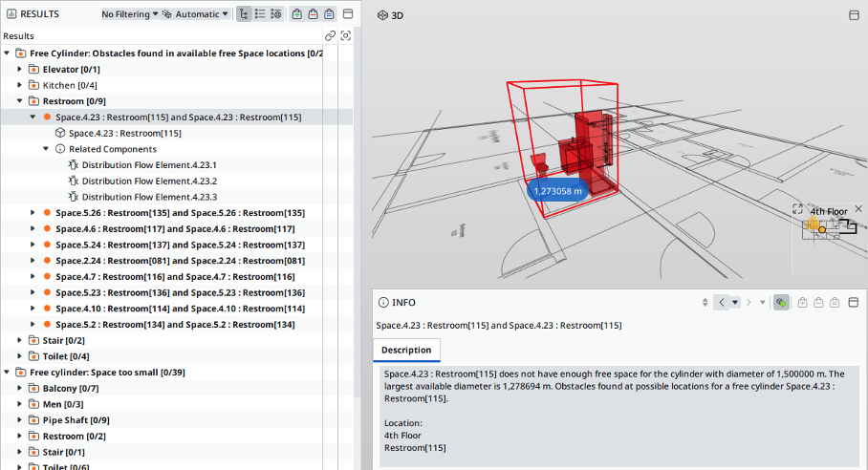Click the INFO panel window layout icon
Viewport: 868px width, 470px height.
(x=854, y=303)
